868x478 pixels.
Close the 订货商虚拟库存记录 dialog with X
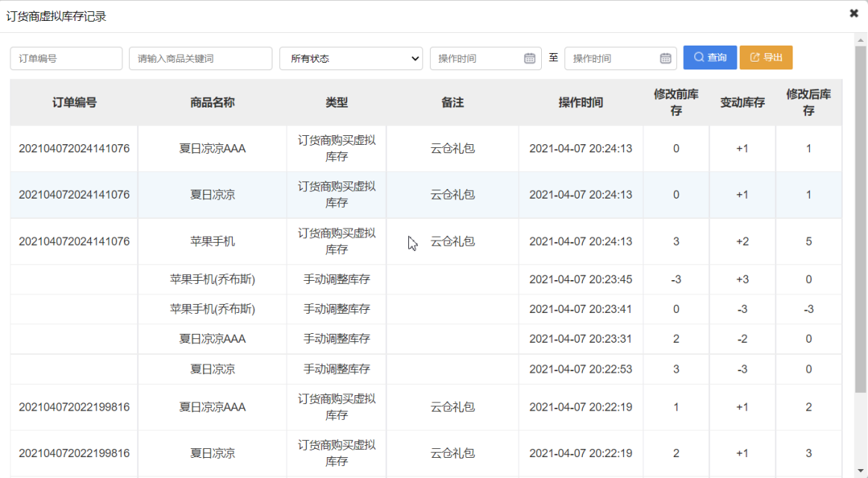(853, 13)
